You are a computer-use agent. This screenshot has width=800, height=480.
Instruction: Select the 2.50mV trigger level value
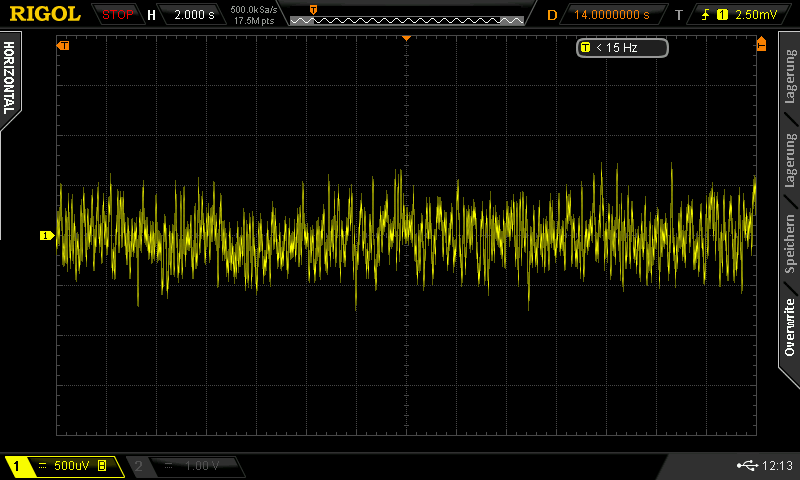click(756, 15)
